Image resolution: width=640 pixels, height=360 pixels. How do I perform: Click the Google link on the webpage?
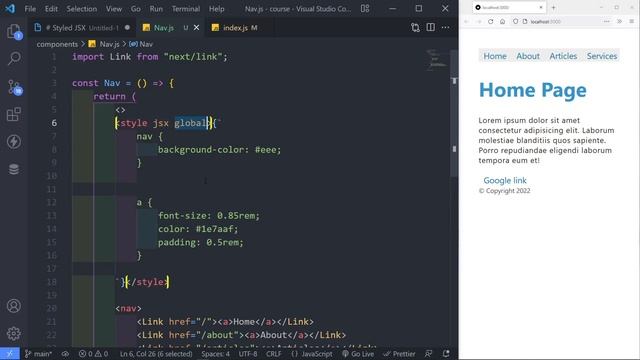505,180
